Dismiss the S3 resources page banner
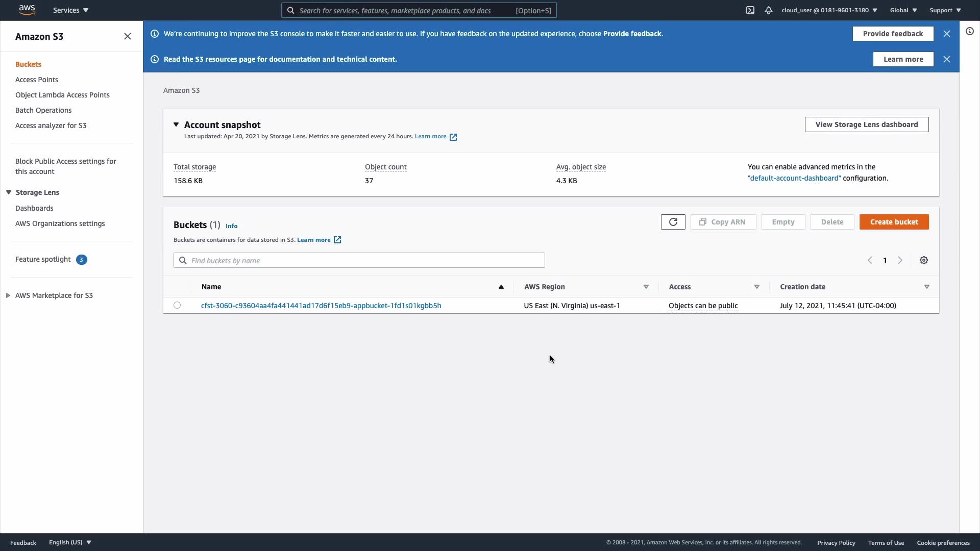The image size is (980, 551). tap(946, 59)
